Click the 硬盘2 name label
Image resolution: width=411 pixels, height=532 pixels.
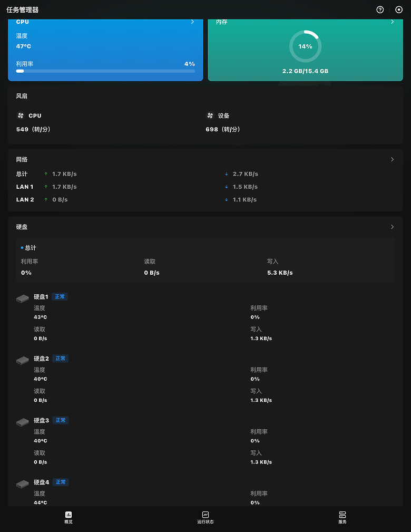[x=42, y=359]
